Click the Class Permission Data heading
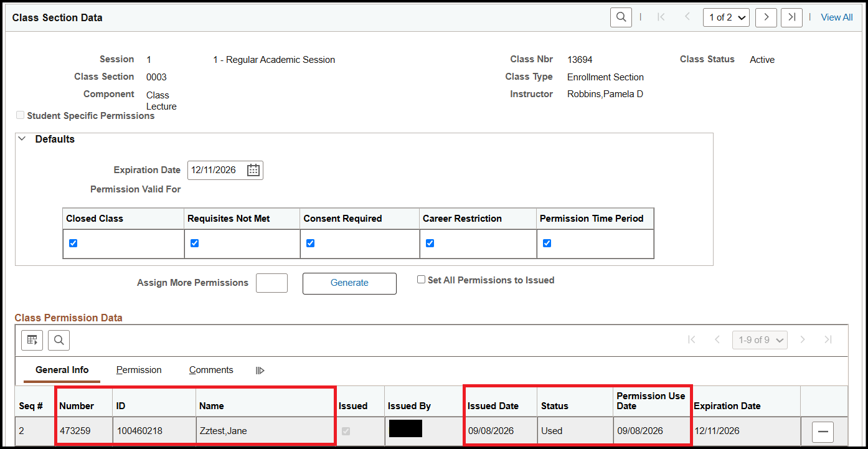Image resolution: width=868 pixels, height=449 pixels. pos(68,318)
